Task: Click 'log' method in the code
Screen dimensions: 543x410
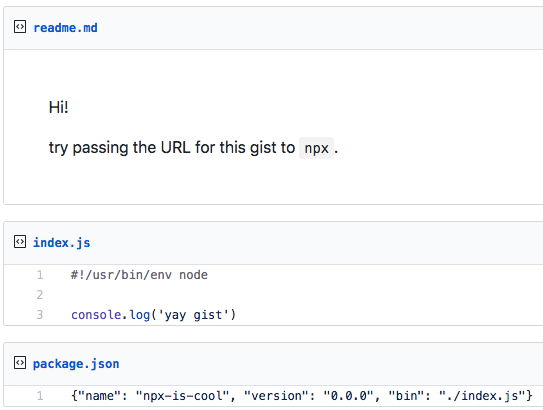Action: tap(140, 315)
